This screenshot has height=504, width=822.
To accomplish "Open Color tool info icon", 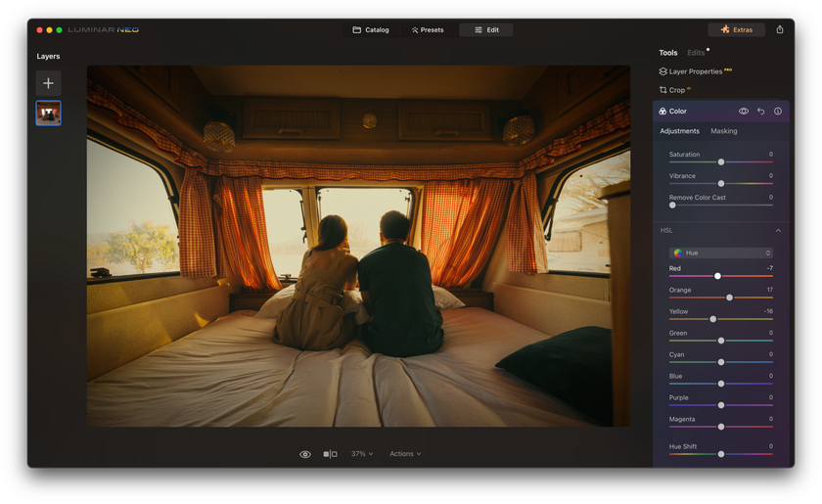I will [778, 112].
